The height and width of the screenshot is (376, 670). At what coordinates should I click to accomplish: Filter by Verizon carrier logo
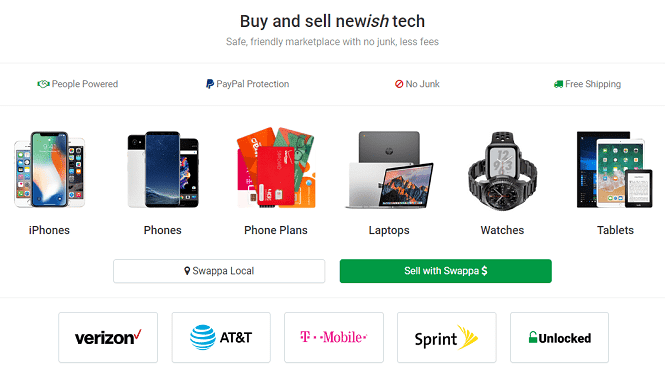coord(108,338)
